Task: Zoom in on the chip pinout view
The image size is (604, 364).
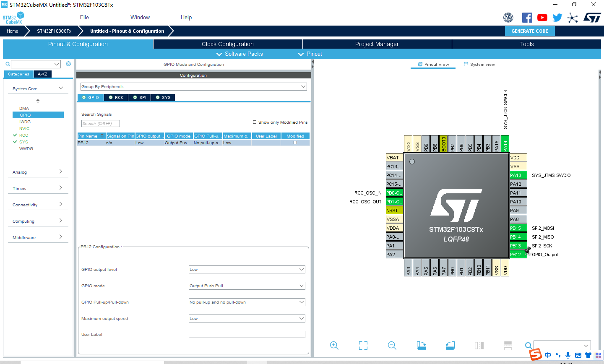Action: (x=334, y=345)
